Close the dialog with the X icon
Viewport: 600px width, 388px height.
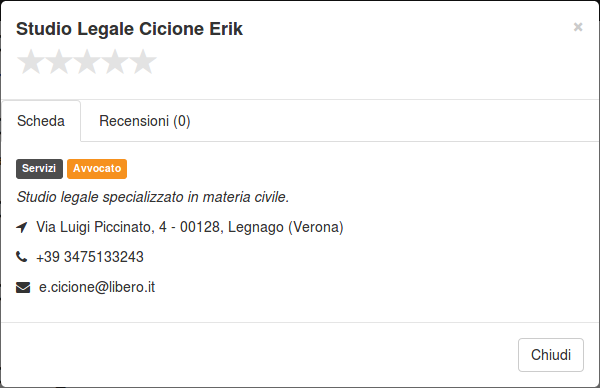click(578, 27)
